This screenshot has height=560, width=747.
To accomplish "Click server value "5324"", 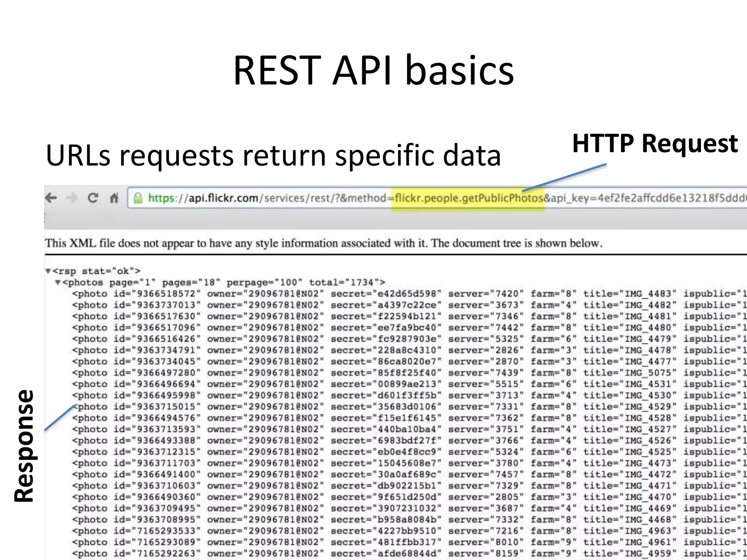I will click(x=507, y=452).
